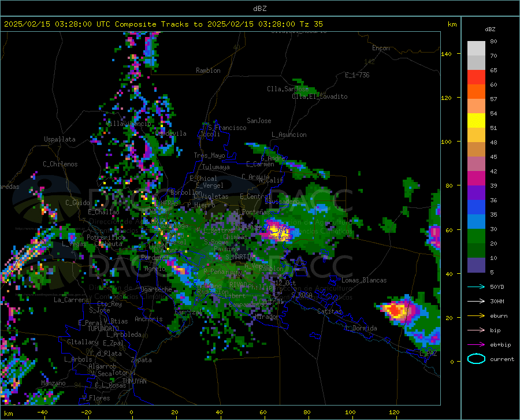The height and width of the screenshot is (420, 520).
Task: Click the 'TUNUYAN' map label
Action: (134, 381)
